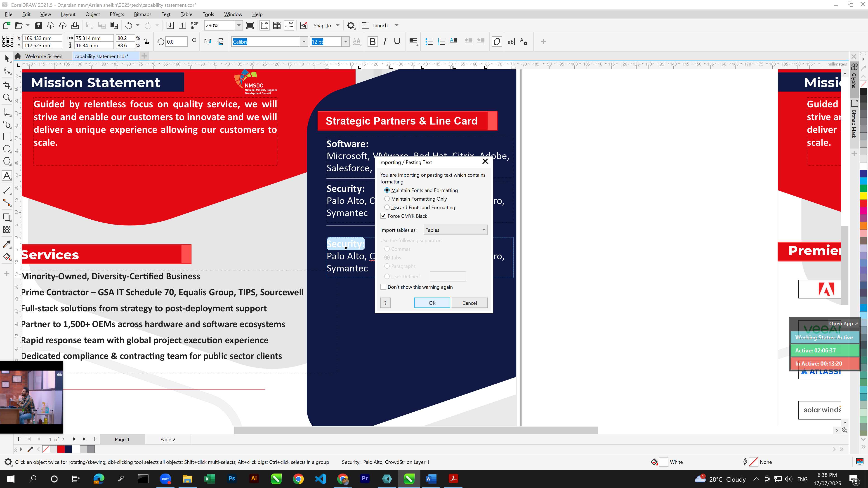
Task: Click the Save icon in toolbar
Action: tap(38, 25)
